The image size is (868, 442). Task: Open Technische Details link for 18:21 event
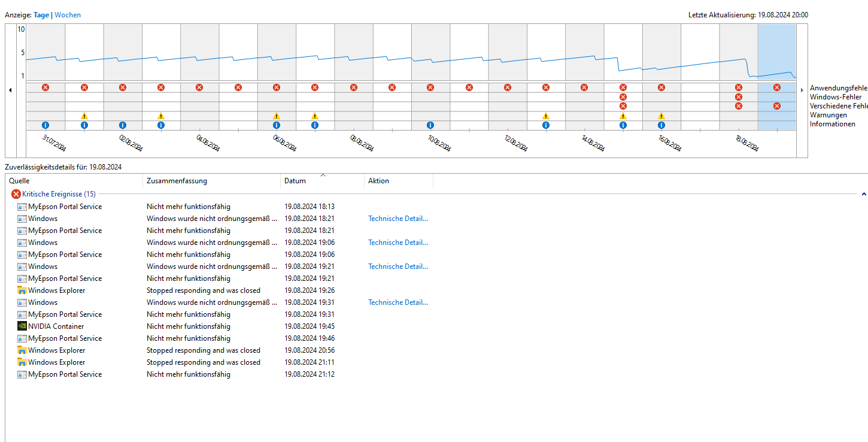[x=398, y=219]
